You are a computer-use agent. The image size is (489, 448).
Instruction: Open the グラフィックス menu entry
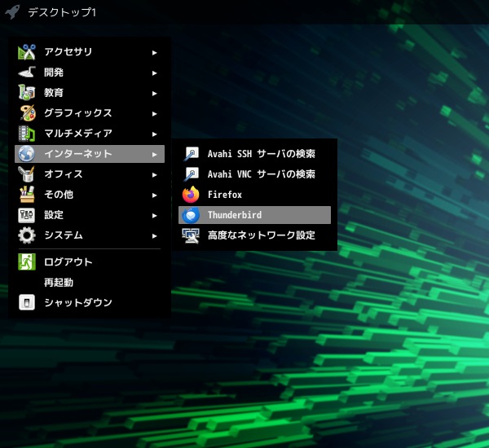tap(90, 113)
